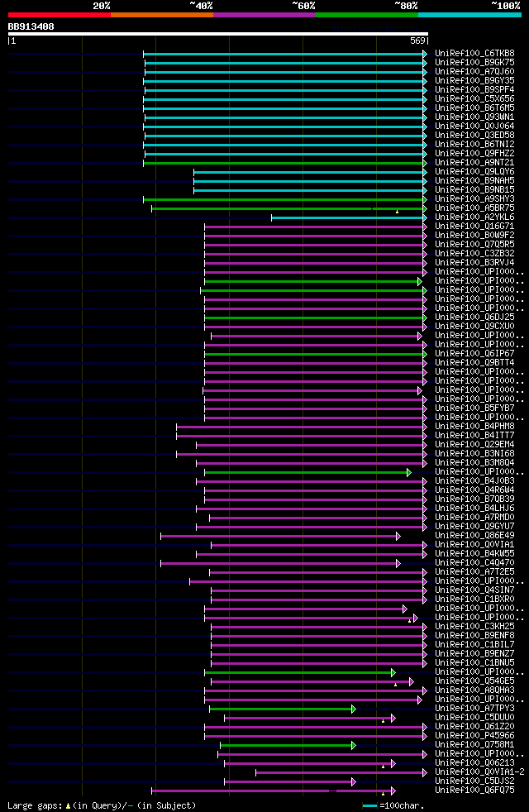Select the UniRef100_Q6FQ75 label
The width and height of the screenshot is (529, 812).
(x=474, y=791)
